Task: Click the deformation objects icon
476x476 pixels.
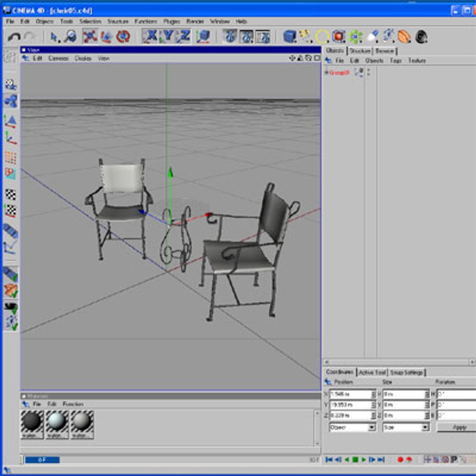Action: (x=388, y=36)
